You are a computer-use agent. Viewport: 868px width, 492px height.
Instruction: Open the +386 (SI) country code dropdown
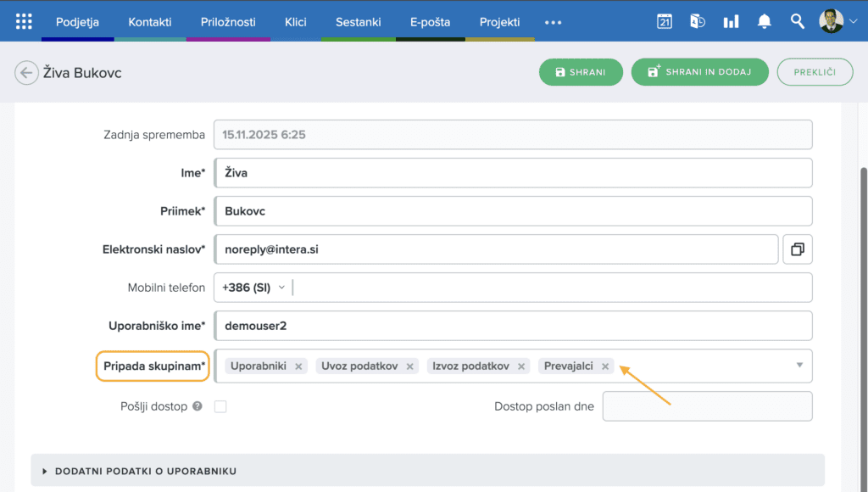pos(253,288)
